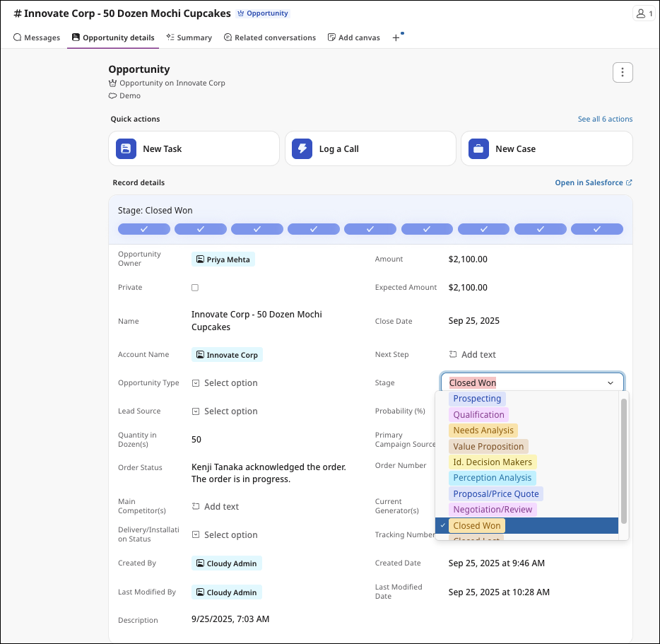Open the New Case icon
Viewport: 660px width, 644px height.
[x=479, y=148]
